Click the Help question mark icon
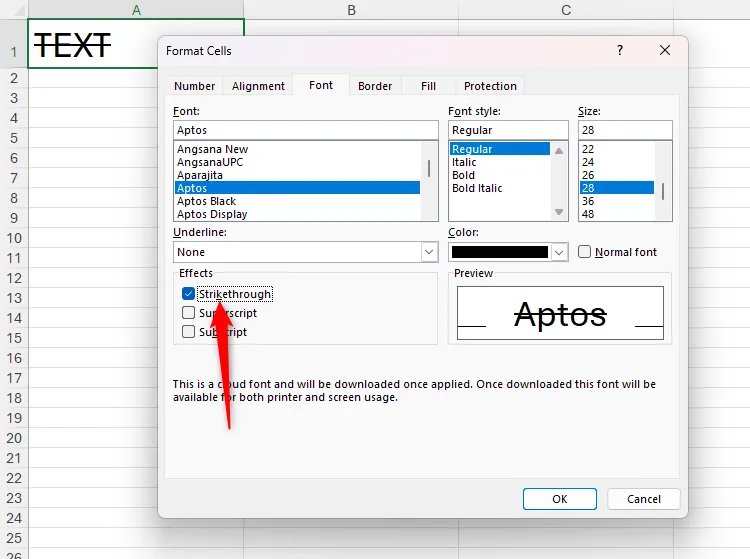 coord(620,51)
